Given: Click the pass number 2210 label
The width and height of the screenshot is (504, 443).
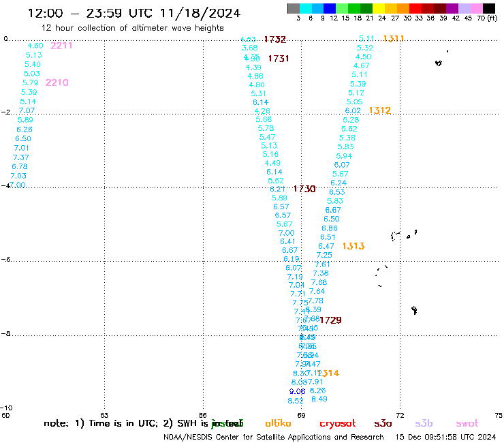Looking at the screenshot, I should point(57,82).
